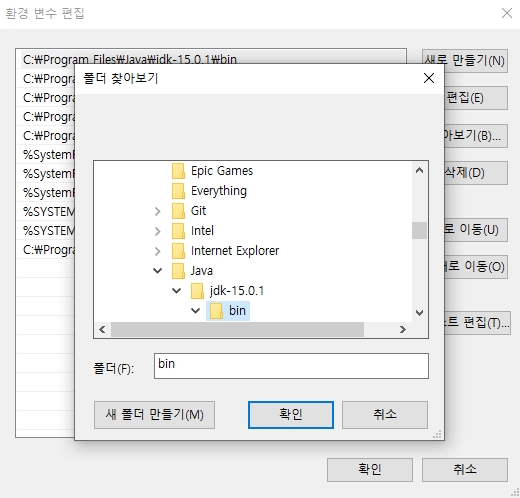Click the 폴더(F) input field
This screenshot has height=498, width=520.
point(291,366)
